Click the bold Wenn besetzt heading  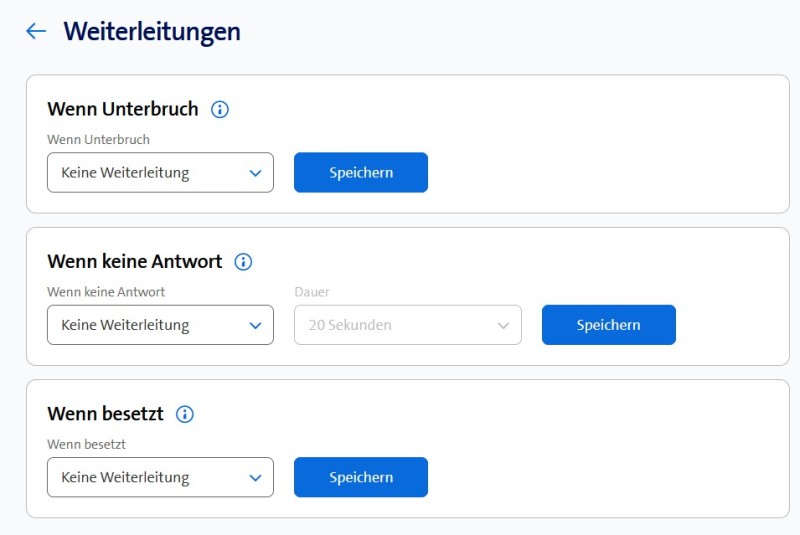(106, 414)
